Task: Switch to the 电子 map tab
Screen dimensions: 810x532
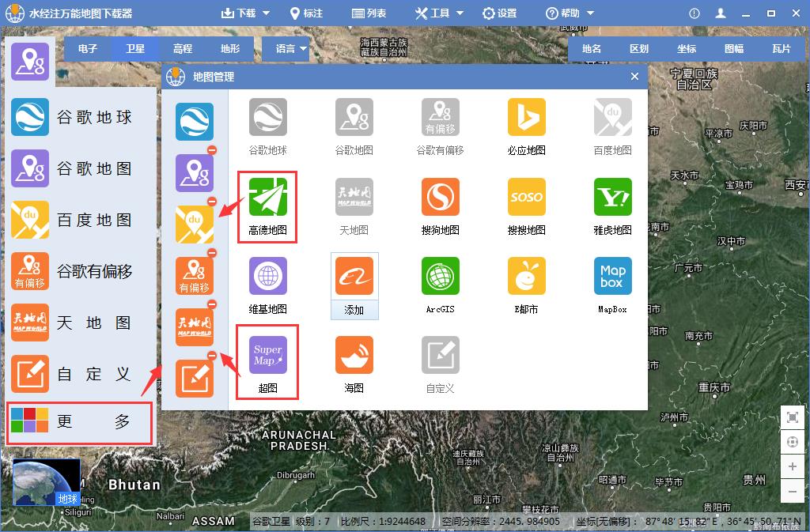Action: point(88,49)
